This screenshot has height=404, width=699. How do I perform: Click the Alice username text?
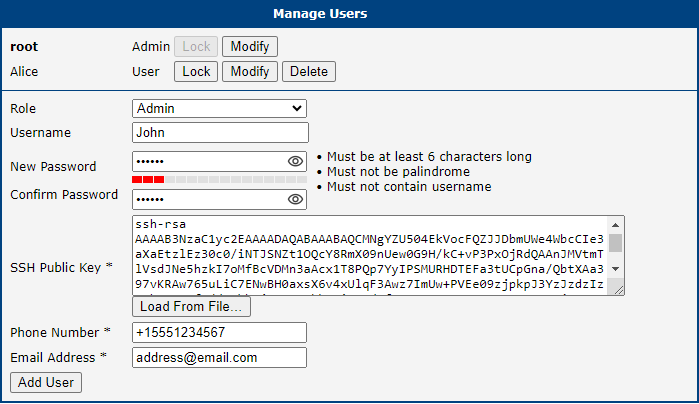pyautogui.click(x=24, y=71)
